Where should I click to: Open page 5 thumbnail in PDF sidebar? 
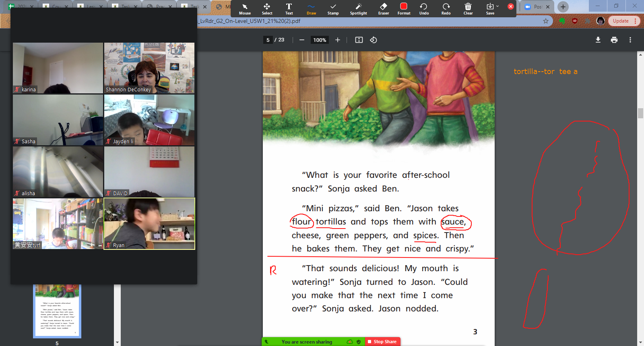pyautogui.click(x=57, y=311)
